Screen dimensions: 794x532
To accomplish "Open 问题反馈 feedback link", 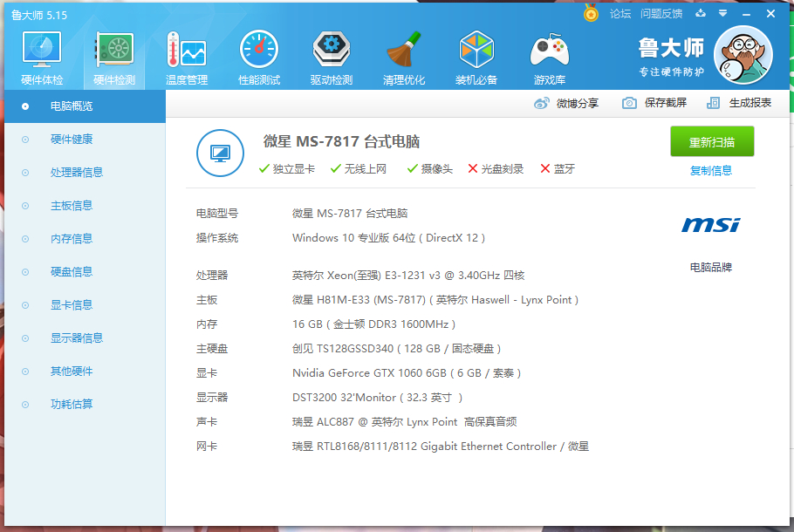I will click(x=661, y=14).
